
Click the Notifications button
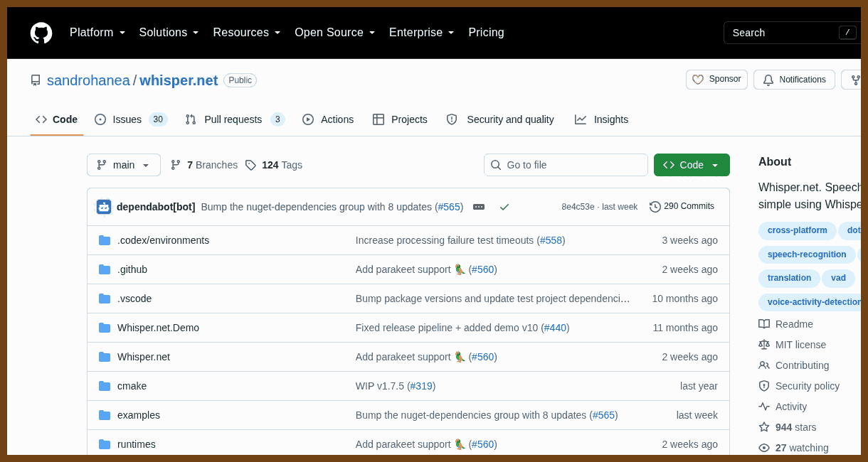tap(794, 80)
